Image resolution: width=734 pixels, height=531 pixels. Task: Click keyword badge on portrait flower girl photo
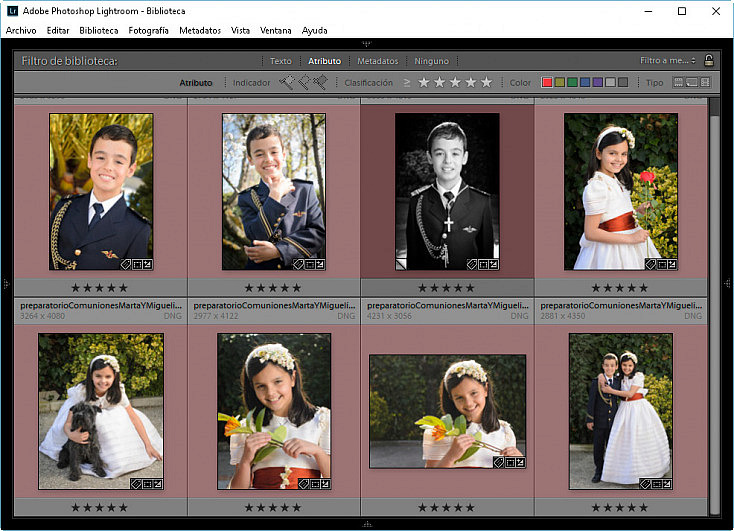304,484
